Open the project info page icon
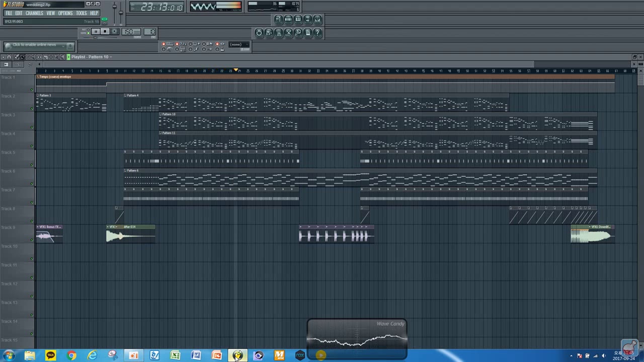This screenshot has width=644, height=362. (x=308, y=33)
